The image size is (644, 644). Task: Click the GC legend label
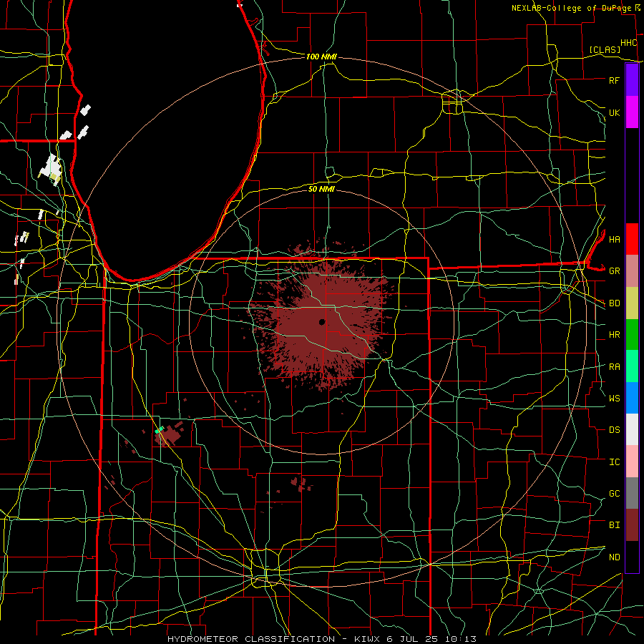614,494
